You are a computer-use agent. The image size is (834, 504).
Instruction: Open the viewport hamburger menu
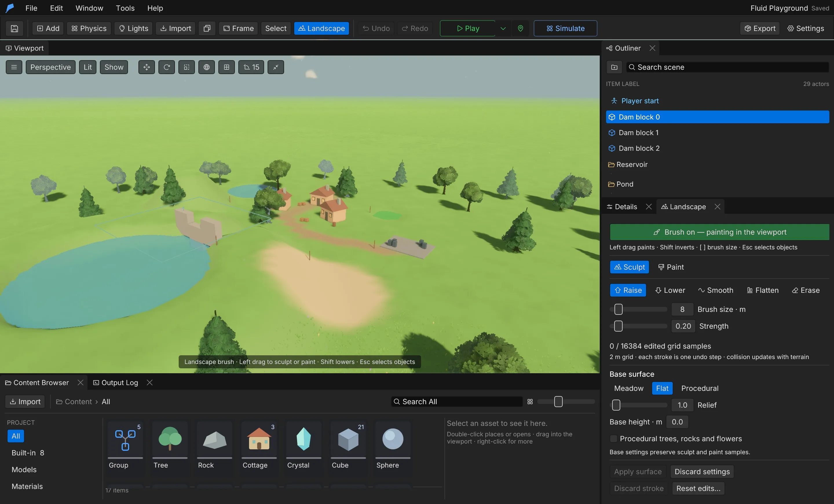14,67
